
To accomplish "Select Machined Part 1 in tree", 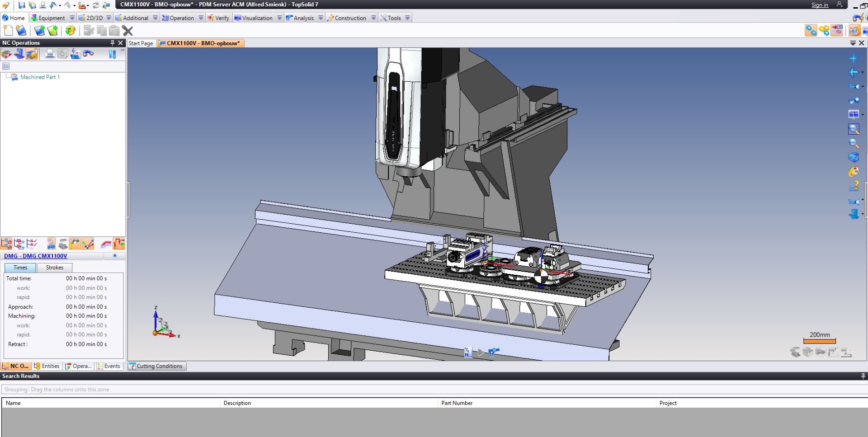I will pyautogui.click(x=40, y=77).
